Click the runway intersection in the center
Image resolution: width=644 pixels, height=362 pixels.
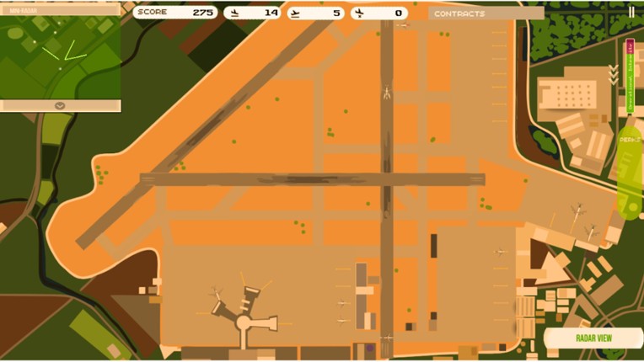coord(386,178)
